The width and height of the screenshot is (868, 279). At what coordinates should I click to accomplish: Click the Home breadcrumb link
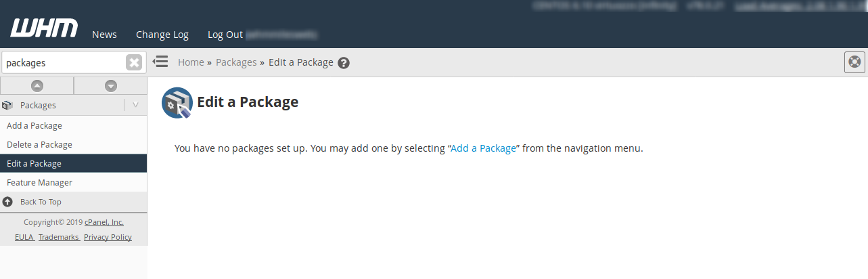click(191, 62)
